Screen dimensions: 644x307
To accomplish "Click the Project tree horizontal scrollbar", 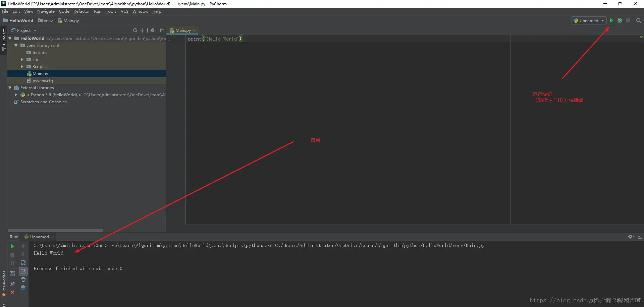I will pos(55,231).
